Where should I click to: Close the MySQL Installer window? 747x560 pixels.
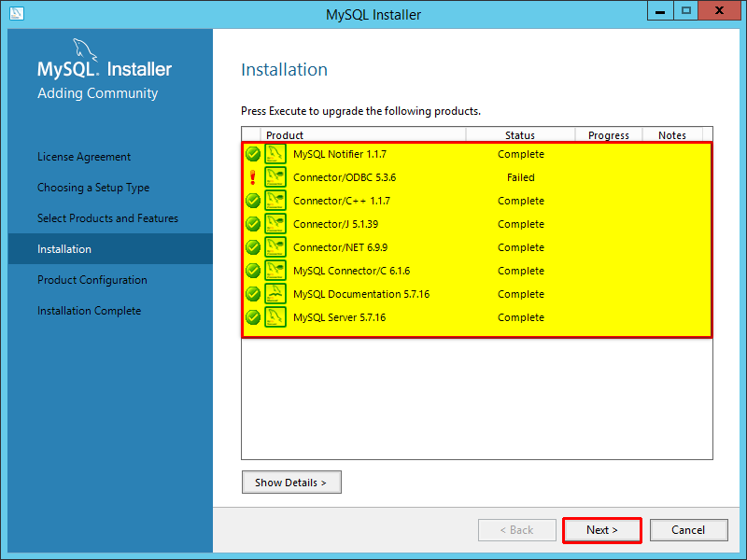(719, 10)
